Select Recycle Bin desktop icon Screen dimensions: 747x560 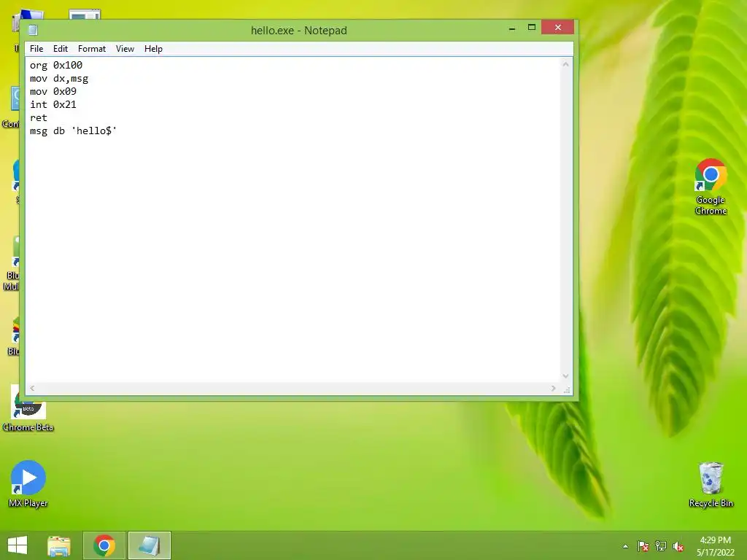point(711,484)
